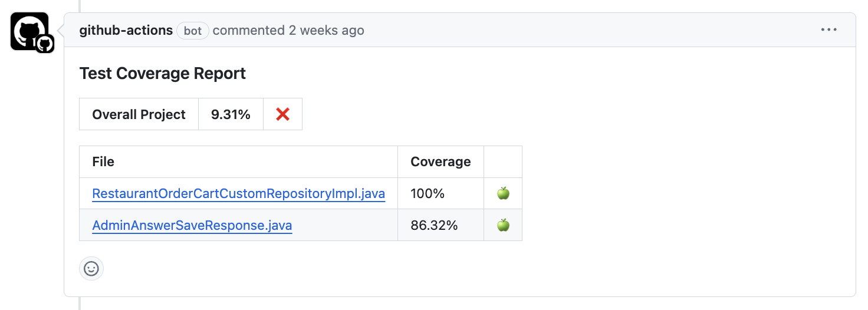Click the small GitHub badge on the avatar
Viewport: 868px width, 310px height.
coord(45,44)
